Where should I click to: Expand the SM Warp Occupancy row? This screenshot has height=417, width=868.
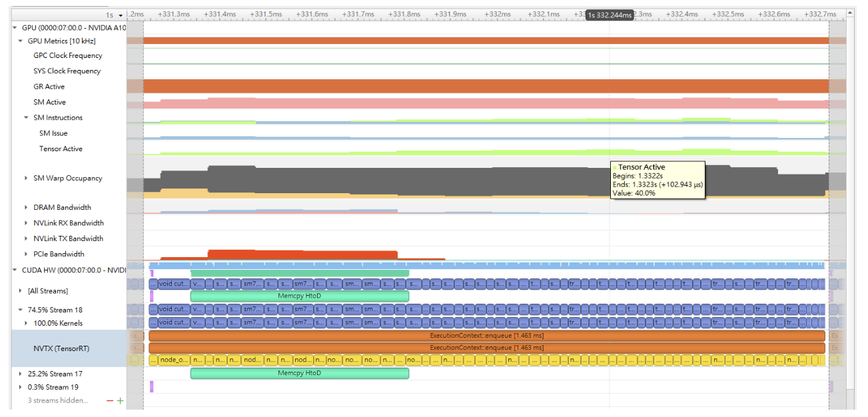click(x=27, y=179)
